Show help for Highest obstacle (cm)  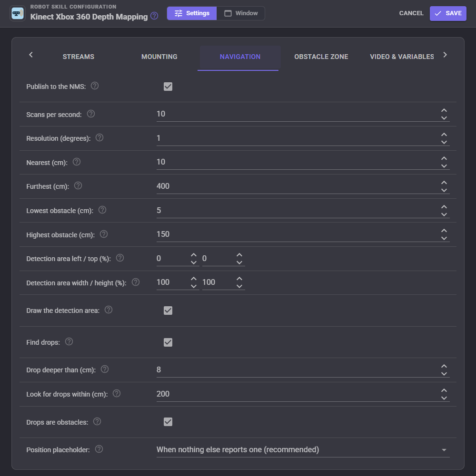click(104, 234)
